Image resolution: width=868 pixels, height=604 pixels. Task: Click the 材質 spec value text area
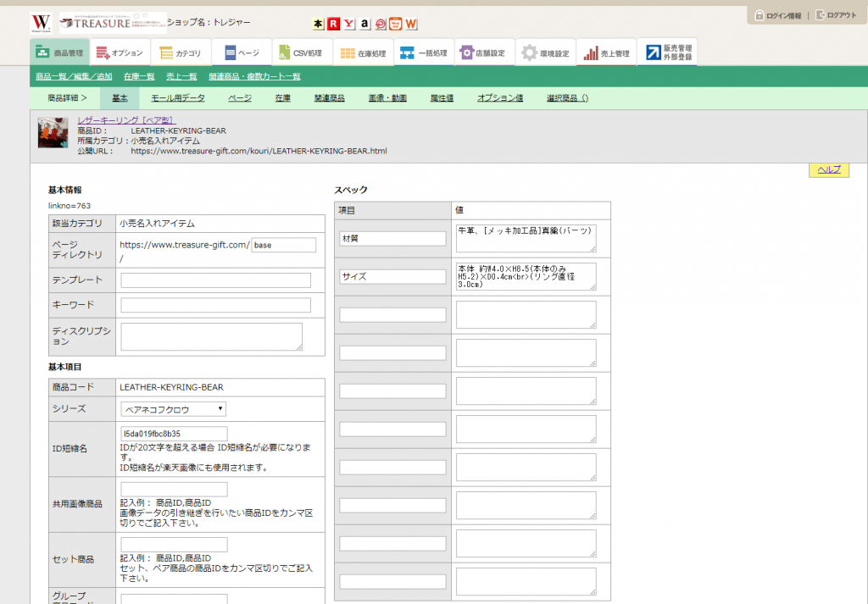526,238
